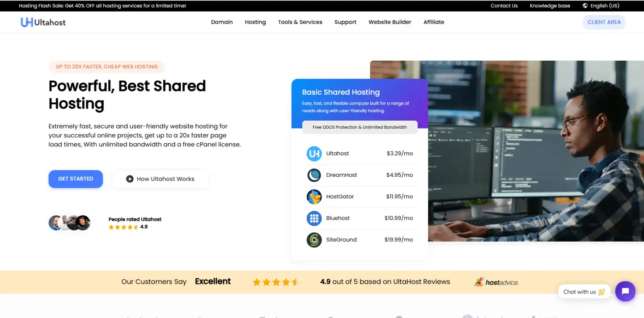644x318 pixels.
Task: Open the English (US) language selector
Action: pyautogui.click(x=601, y=6)
